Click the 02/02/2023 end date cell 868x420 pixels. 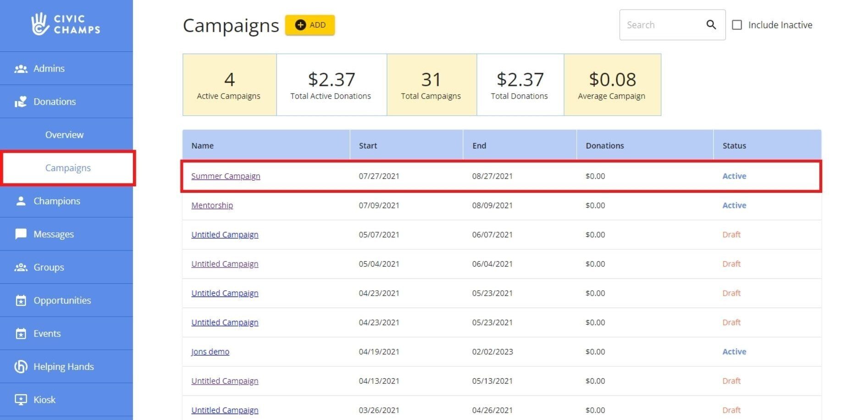click(492, 352)
